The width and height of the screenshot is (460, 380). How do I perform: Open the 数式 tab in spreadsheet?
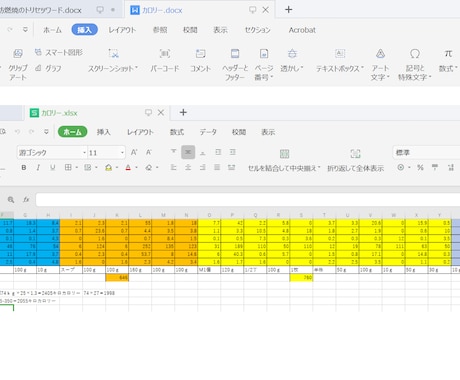point(177,132)
